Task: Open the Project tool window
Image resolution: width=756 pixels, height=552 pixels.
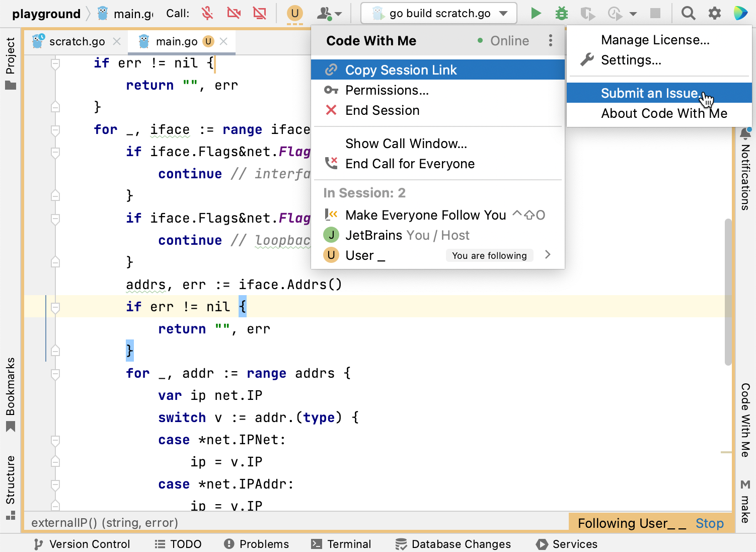Action: point(10,63)
